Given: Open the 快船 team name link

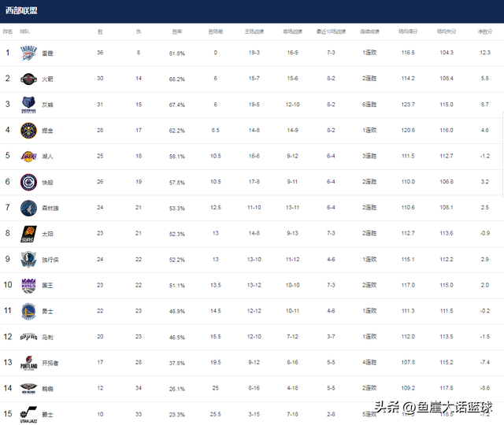Looking at the screenshot, I should (x=47, y=183).
